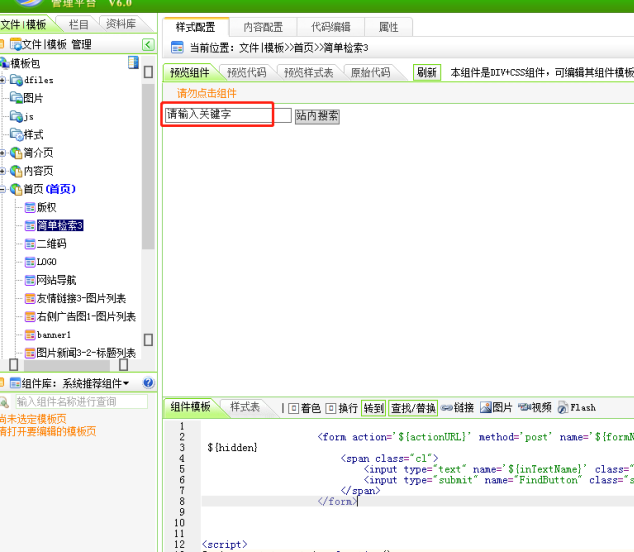Click the 链接 insert link icon
The height and width of the screenshot is (552, 634).
pos(447,408)
